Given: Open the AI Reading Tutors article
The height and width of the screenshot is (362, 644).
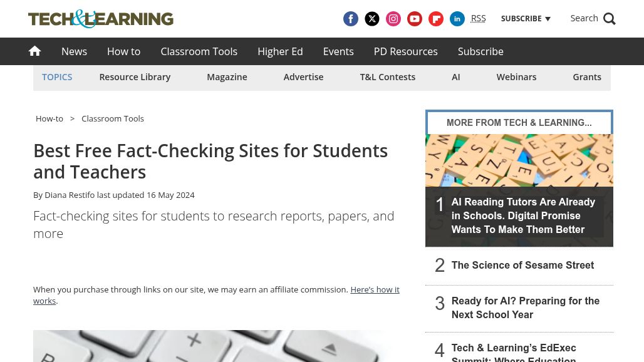Looking at the screenshot, I should coord(523,216).
